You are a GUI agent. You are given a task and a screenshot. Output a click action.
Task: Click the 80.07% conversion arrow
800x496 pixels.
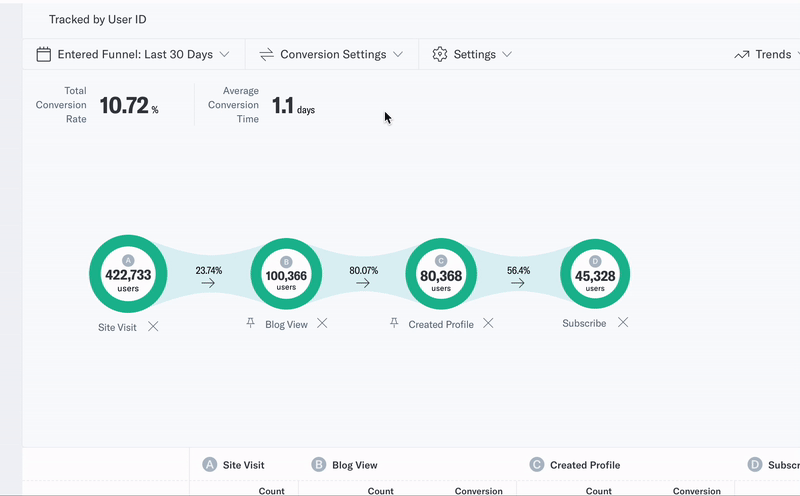pyautogui.click(x=363, y=283)
